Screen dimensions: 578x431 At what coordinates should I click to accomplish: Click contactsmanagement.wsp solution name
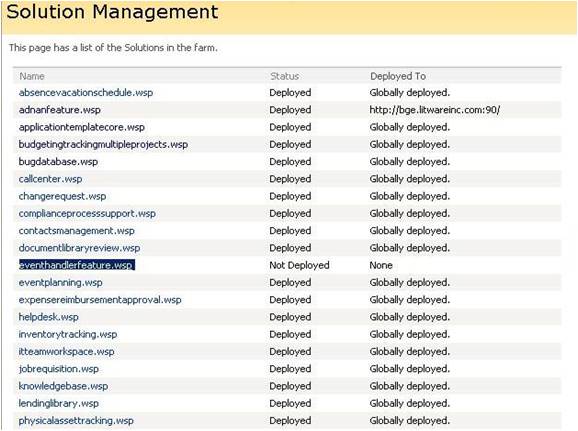pyautogui.click(x=77, y=231)
